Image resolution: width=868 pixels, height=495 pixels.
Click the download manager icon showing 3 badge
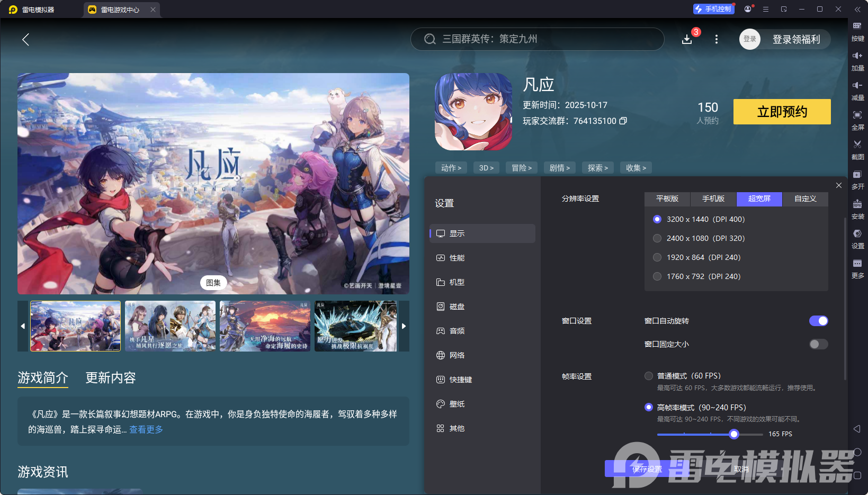(x=687, y=39)
